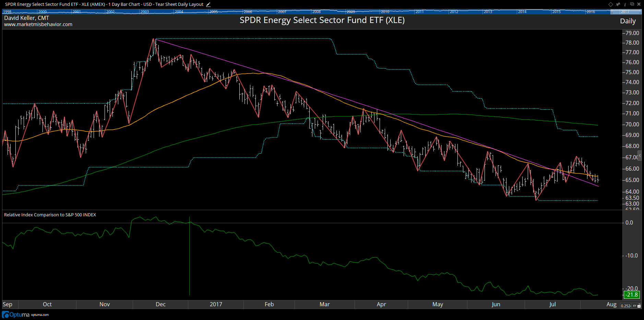Jump to 2012 on the timeline navigator
The height and width of the screenshot is (320, 644).
454,12
